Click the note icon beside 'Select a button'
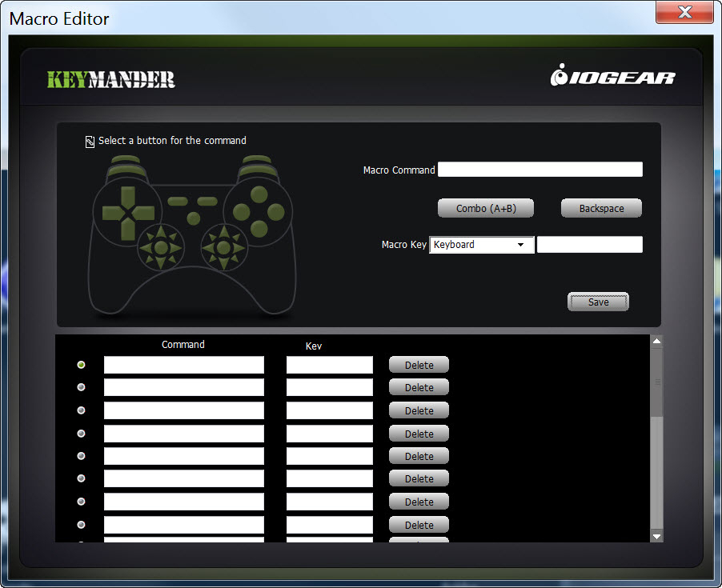The width and height of the screenshot is (722, 588). (90, 142)
